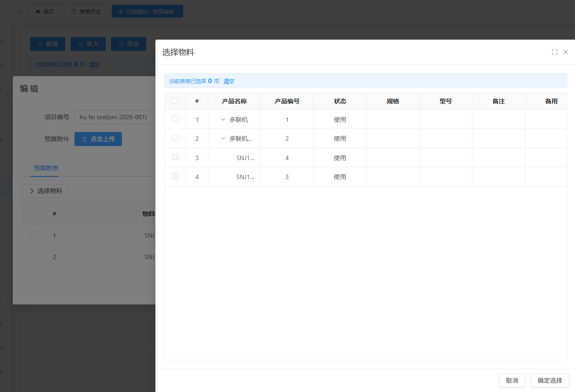
Task: Click the upload icon on 点击上传 button
Action: click(x=85, y=139)
